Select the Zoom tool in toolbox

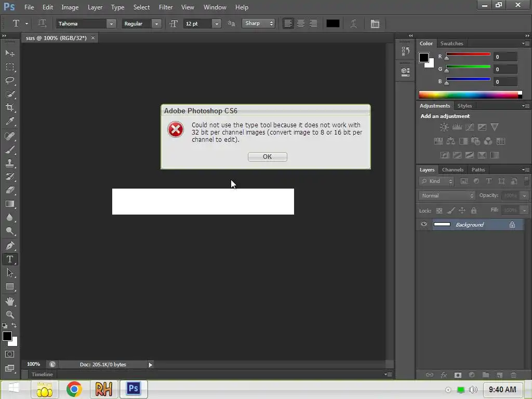tap(10, 314)
